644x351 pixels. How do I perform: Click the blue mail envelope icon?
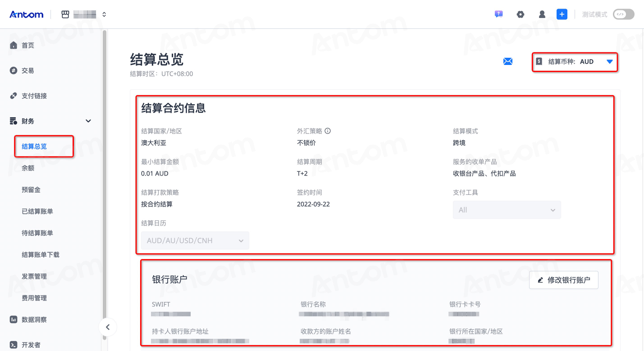coord(508,61)
